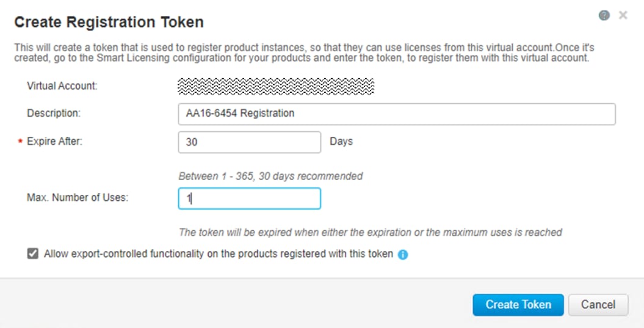The width and height of the screenshot is (644, 328).
Task: Click the 'Max. Number of Uses:' label
Action: tap(78, 197)
